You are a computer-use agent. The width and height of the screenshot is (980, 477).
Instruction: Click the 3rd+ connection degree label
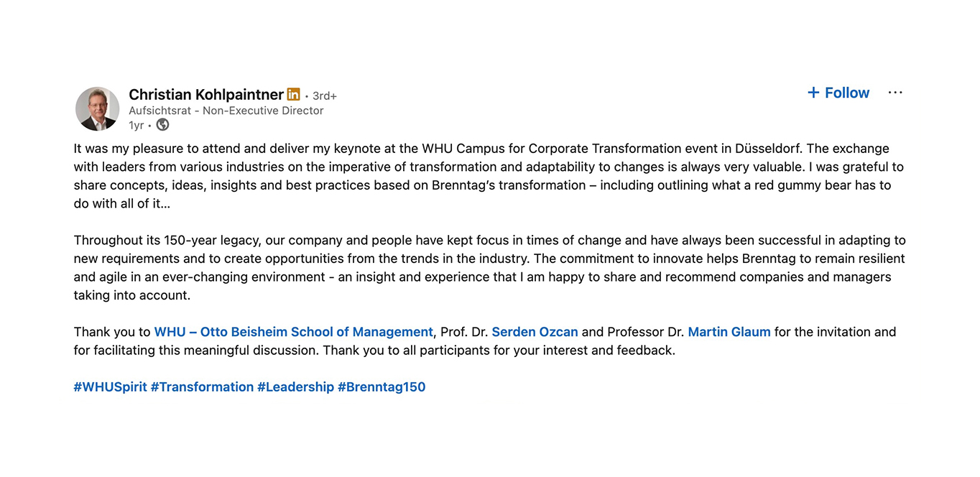(x=325, y=96)
